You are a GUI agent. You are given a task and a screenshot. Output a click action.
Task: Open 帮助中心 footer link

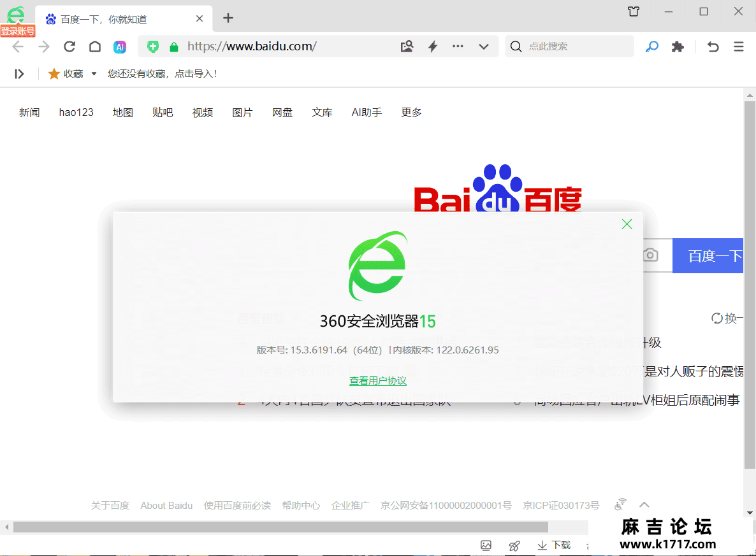301,506
